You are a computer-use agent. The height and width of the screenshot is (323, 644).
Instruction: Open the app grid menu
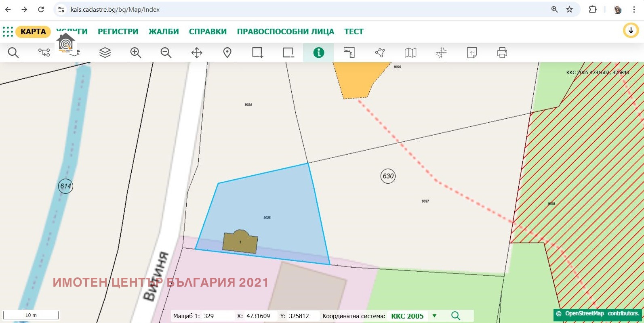8,31
